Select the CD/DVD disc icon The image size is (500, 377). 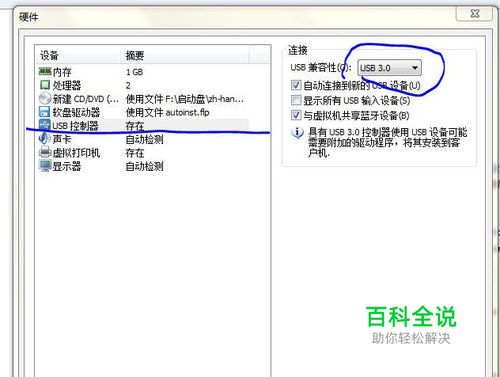tap(45, 99)
